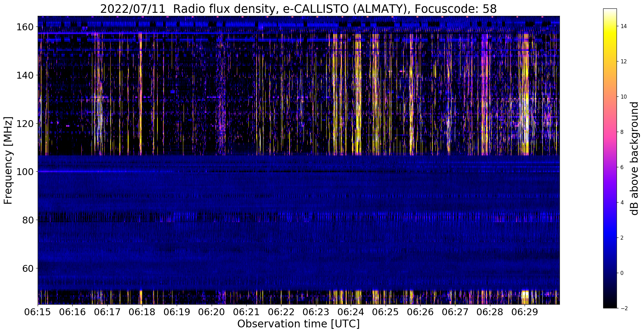Click the plot title mentioning e-CALLISTO (ALMATY)
The width and height of the screenshot is (644, 333).
pos(298,9)
